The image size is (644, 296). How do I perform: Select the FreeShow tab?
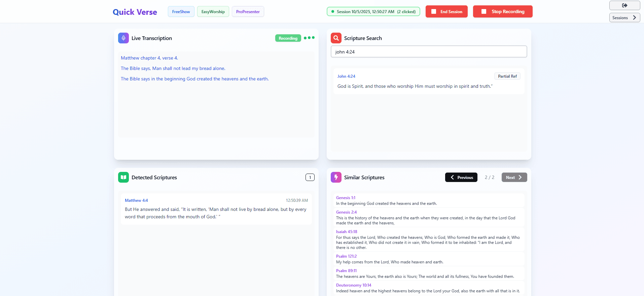click(181, 11)
